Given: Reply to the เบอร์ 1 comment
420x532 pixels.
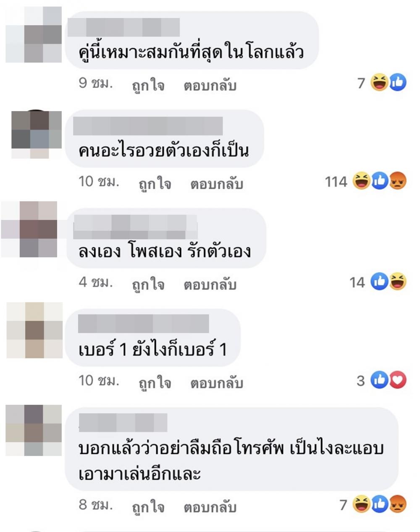Looking at the screenshot, I should pos(217,383).
